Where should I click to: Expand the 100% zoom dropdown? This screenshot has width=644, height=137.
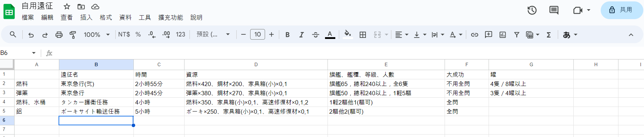pos(97,35)
